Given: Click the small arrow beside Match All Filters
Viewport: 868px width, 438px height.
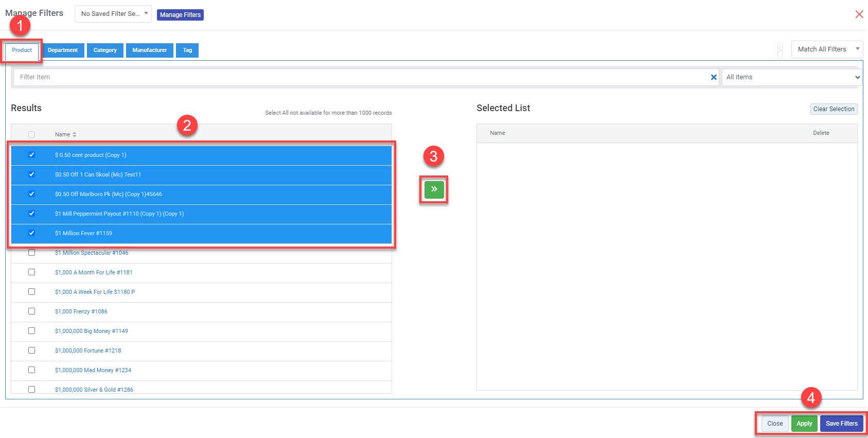Looking at the screenshot, I should [780, 50].
